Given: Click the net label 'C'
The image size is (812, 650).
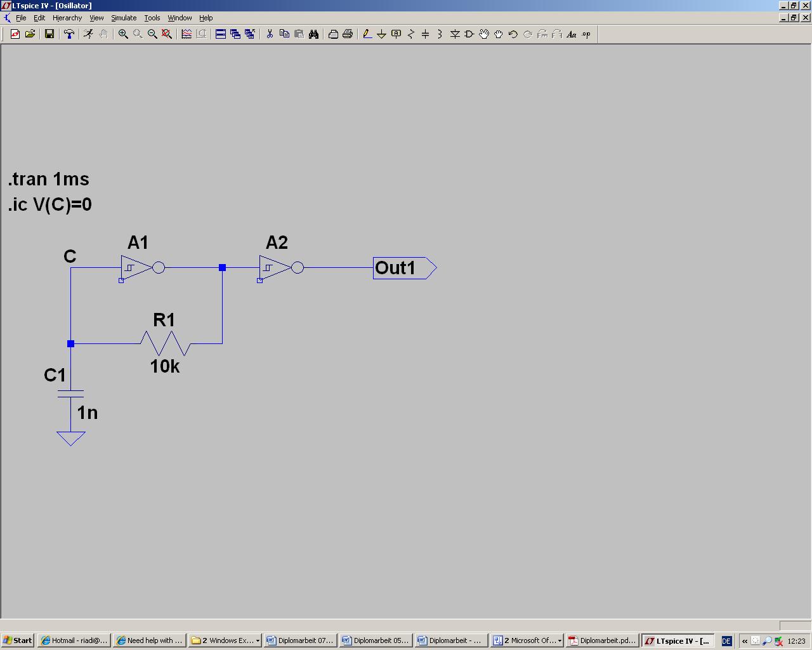Looking at the screenshot, I should point(70,256).
